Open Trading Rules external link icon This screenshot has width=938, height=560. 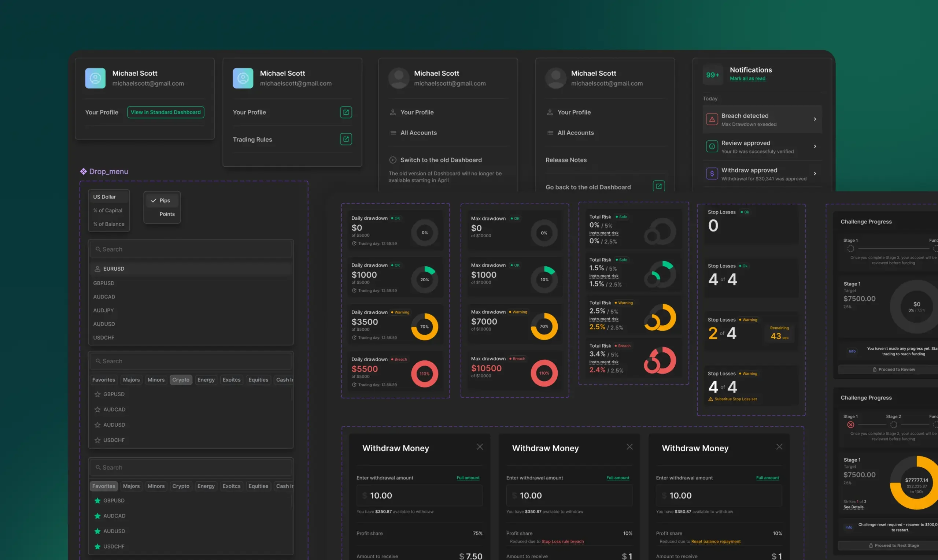tap(346, 139)
